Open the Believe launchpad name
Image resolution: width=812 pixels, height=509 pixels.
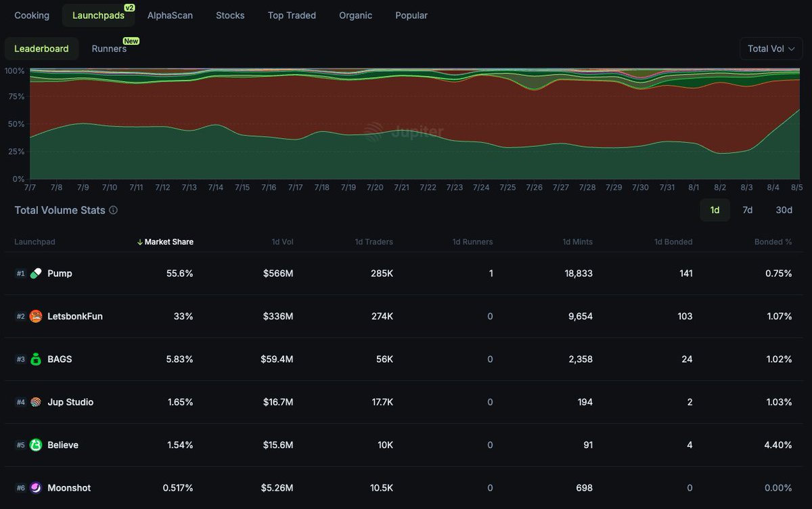[63, 445]
